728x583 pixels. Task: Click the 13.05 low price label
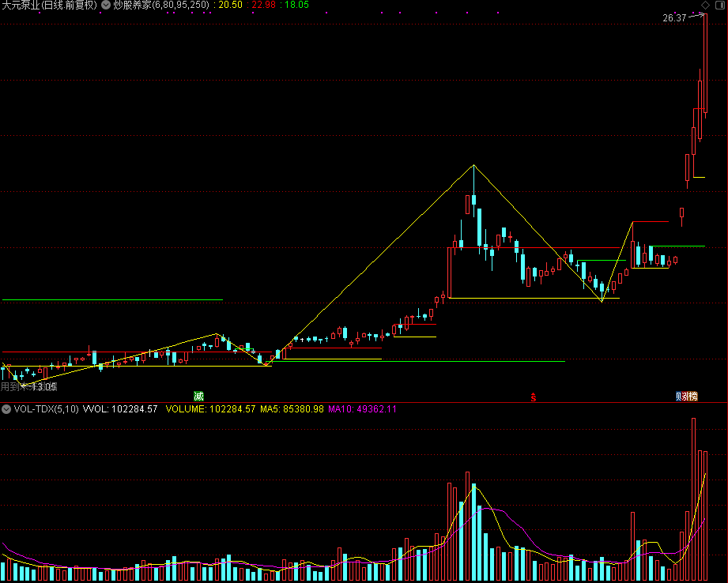pos(44,386)
